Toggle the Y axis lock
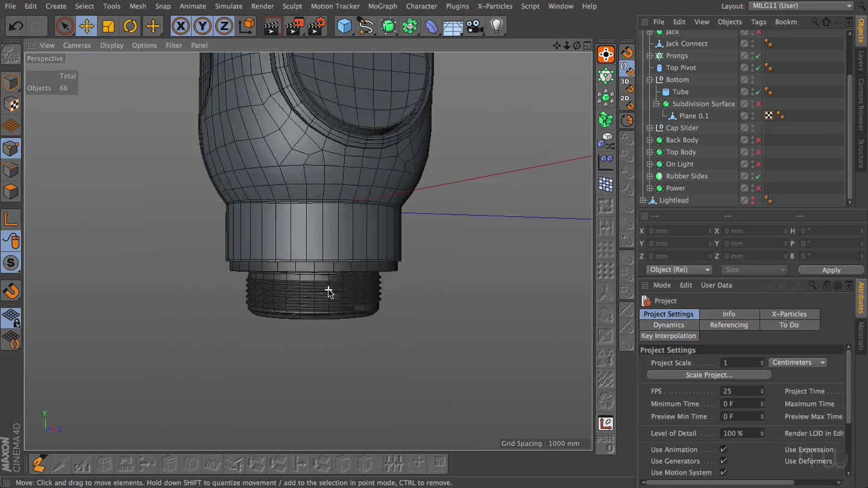Screen dimensions: 868x488 203,26
